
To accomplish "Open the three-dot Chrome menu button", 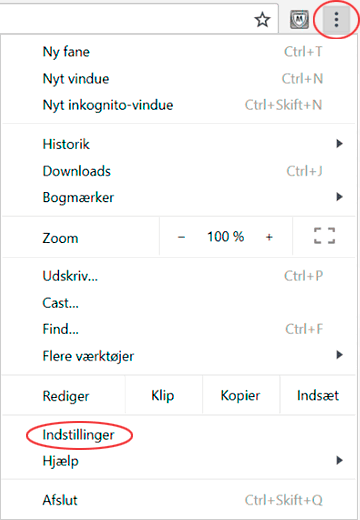I will pyautogui.click(x=336, y=20).
